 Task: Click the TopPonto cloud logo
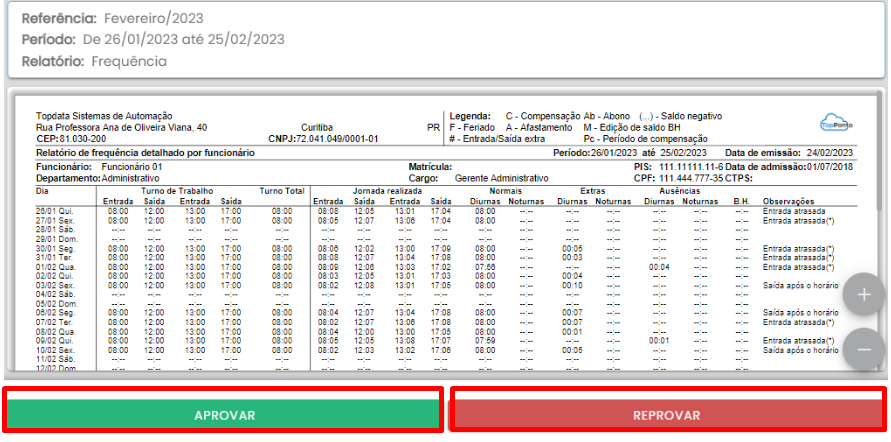point(835,122)
